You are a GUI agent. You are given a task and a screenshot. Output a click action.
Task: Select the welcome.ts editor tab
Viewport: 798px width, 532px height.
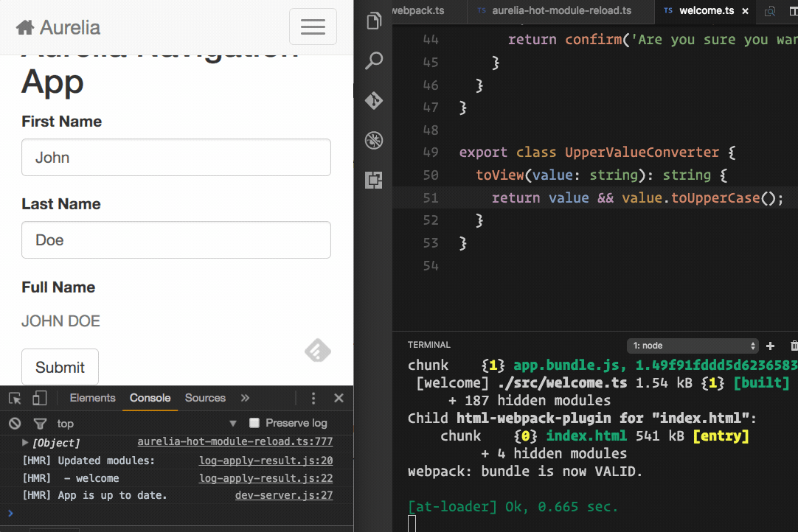[x=707, y=10]
